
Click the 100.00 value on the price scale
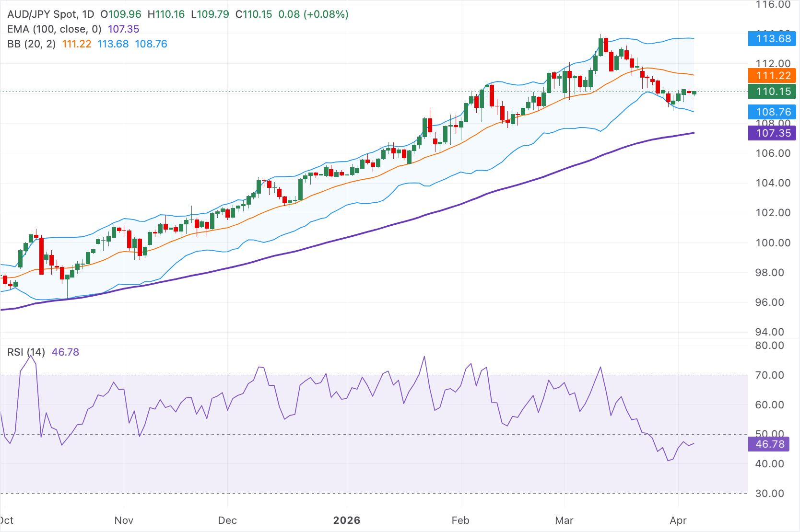click(772, 243)
